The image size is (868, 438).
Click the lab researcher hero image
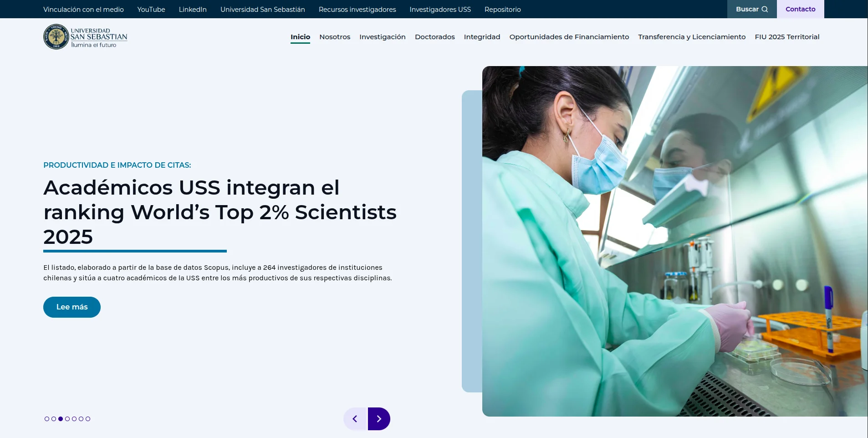pyautogui.click(x=674, y=242)
